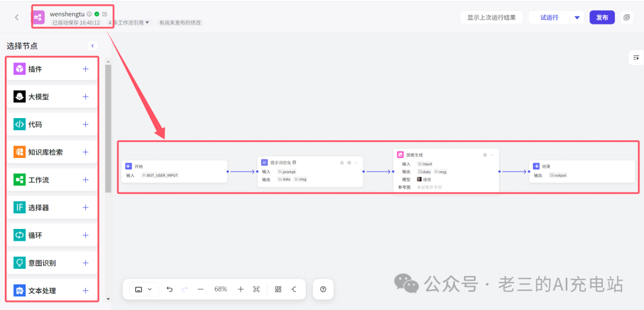Auto-arrange nodes with the grid icon
The image size is (644, 310).
pos(278,289)
